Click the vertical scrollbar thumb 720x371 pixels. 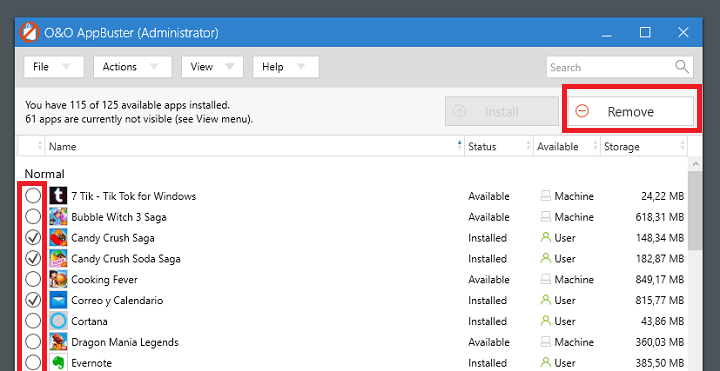pos(695,210)
